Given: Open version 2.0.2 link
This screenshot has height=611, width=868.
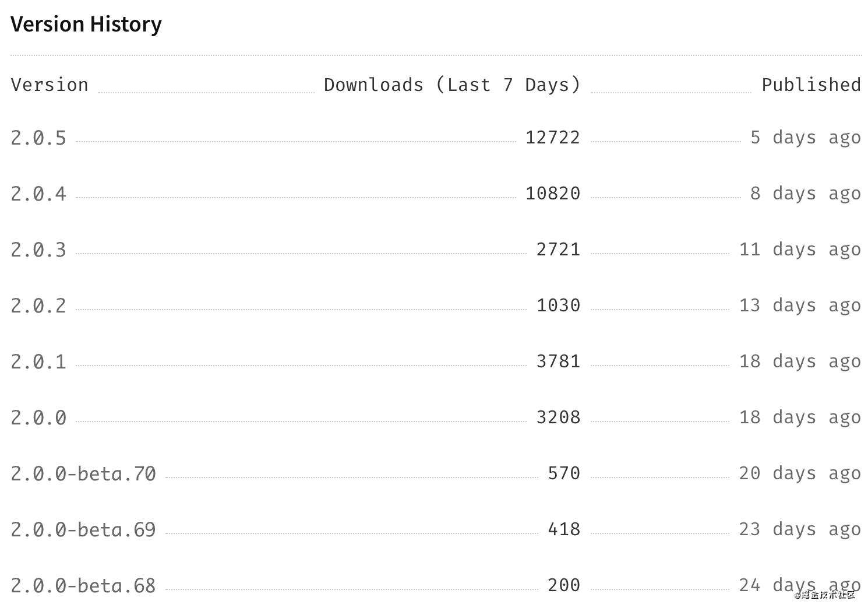Looking at the screenshot, I should 38,306.
